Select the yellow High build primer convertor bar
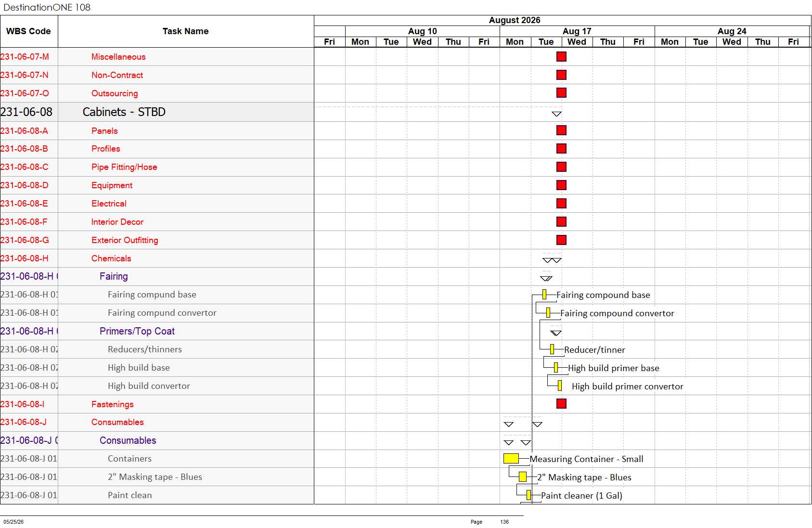This screenshot has height=528, width=812. [x=560, y=386]
